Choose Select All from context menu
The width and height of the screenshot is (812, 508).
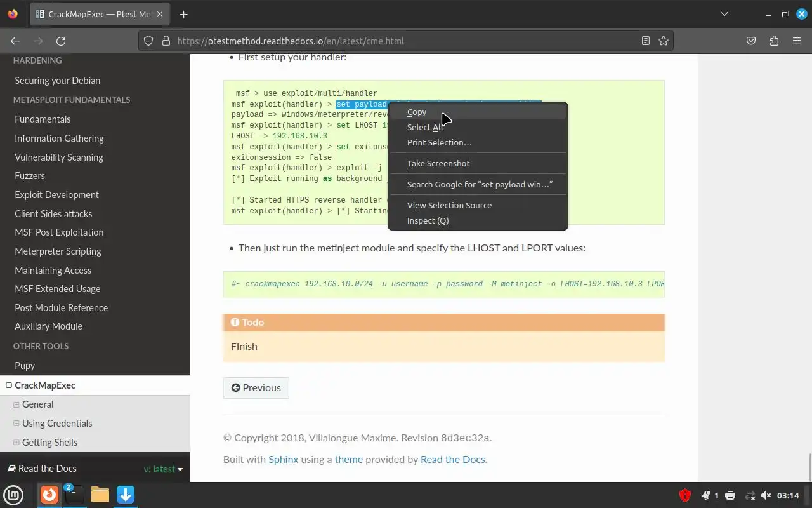pyautogui.click(x=478, y=127)
